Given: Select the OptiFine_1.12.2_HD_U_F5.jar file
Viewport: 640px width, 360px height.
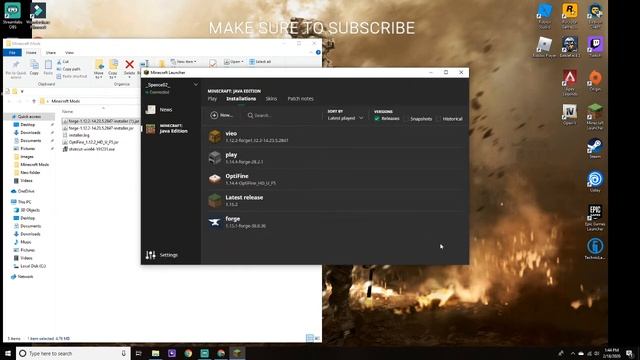Looking at the screenshot, I should 91,142.
